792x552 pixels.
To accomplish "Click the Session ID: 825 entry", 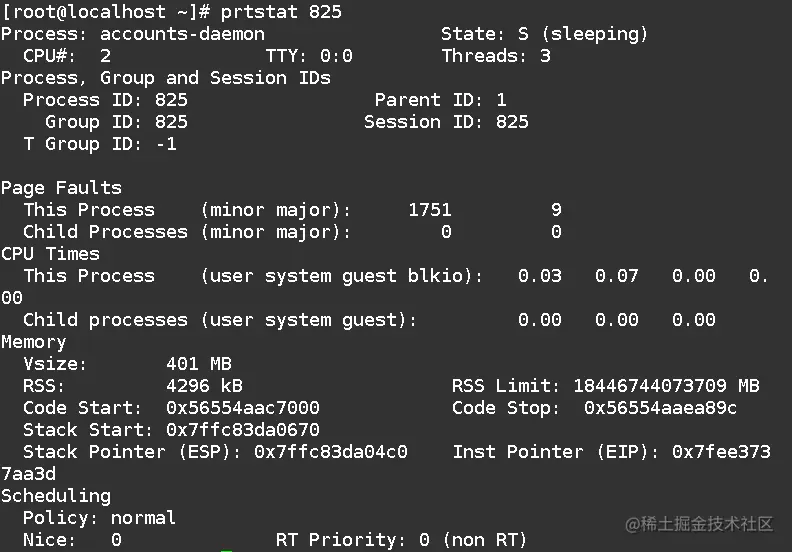I will (446, 122).
